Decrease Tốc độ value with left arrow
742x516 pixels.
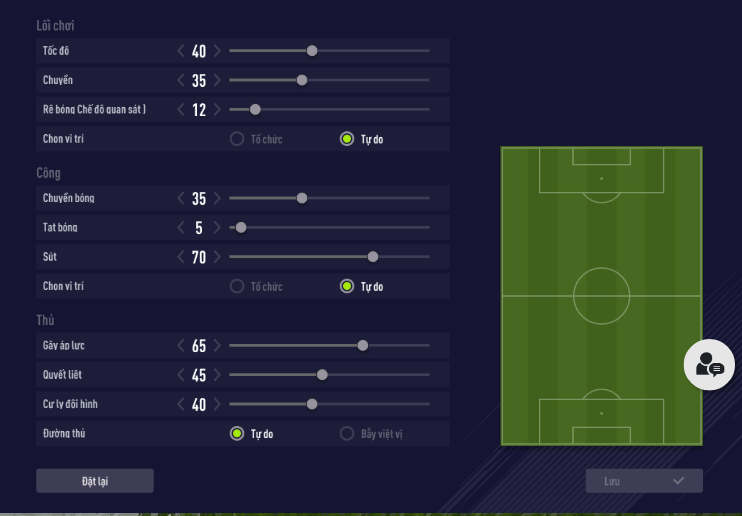181,50
